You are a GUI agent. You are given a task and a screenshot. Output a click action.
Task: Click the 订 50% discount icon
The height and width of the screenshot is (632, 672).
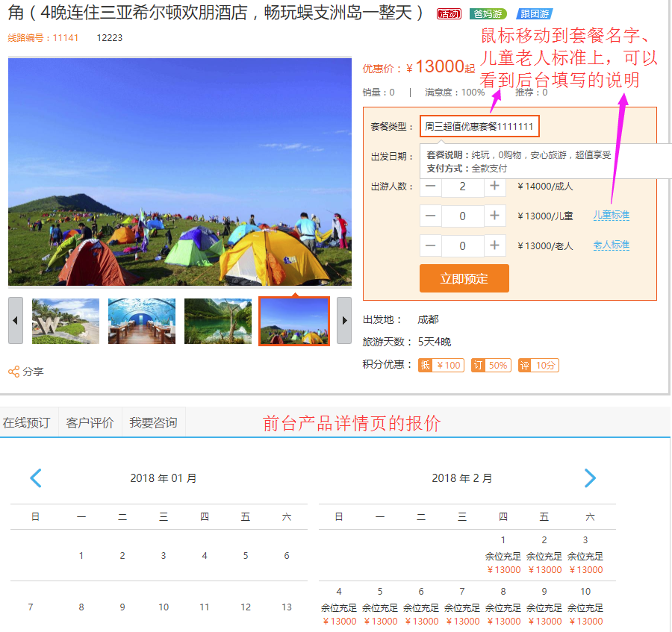point(490,364)
